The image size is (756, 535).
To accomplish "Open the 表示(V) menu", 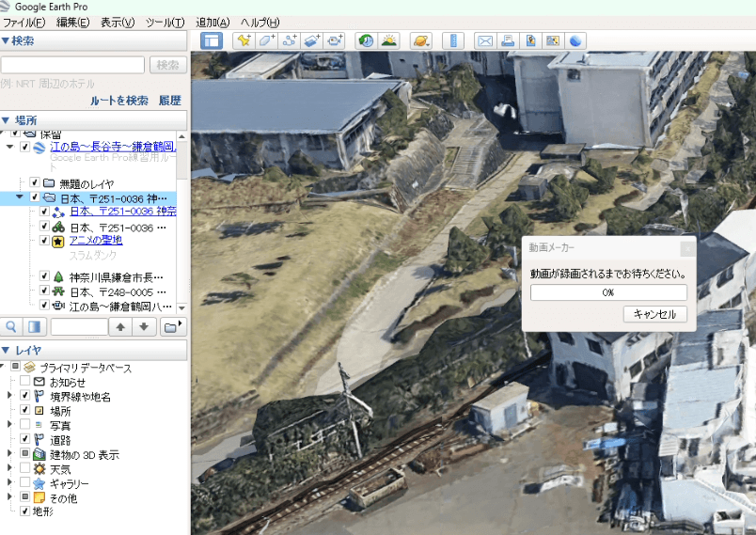I will tap(118, 22).
